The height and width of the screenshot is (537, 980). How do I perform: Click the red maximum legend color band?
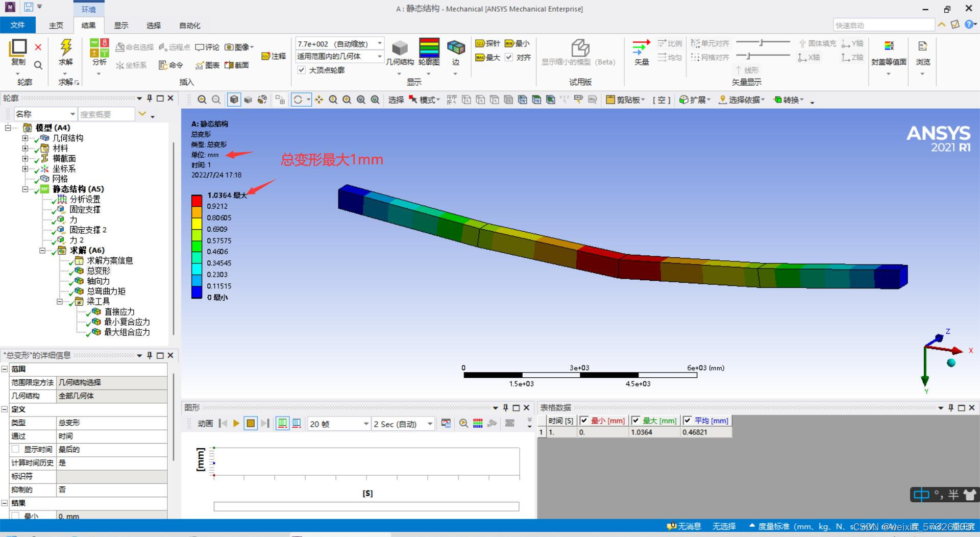point(197,201)
